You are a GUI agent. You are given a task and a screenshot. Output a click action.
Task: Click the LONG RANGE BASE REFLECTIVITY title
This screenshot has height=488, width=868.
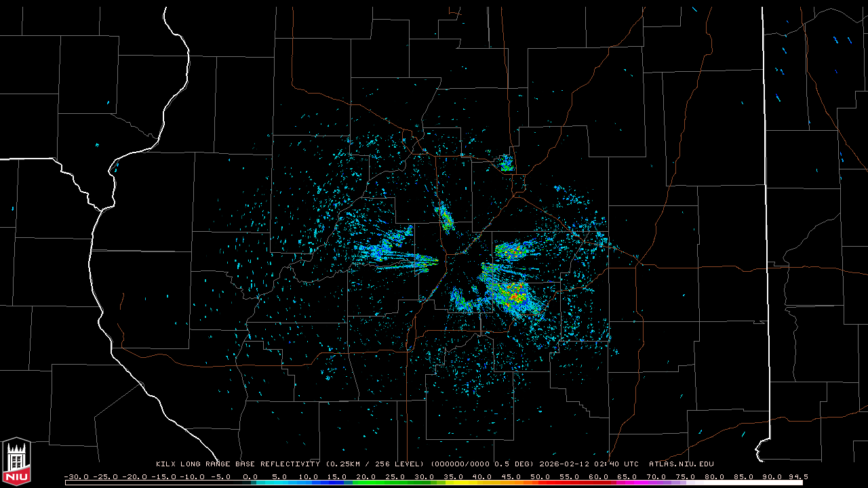[x=250, y=464]
